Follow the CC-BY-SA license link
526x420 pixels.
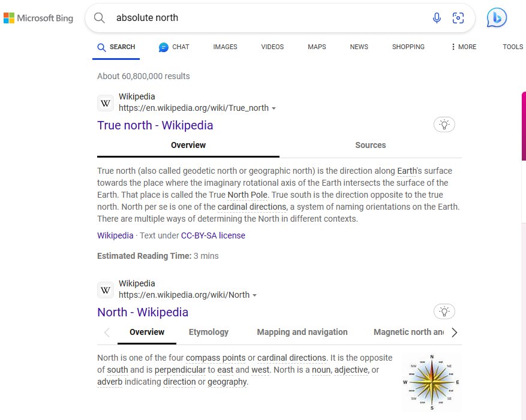click(213, 235)
